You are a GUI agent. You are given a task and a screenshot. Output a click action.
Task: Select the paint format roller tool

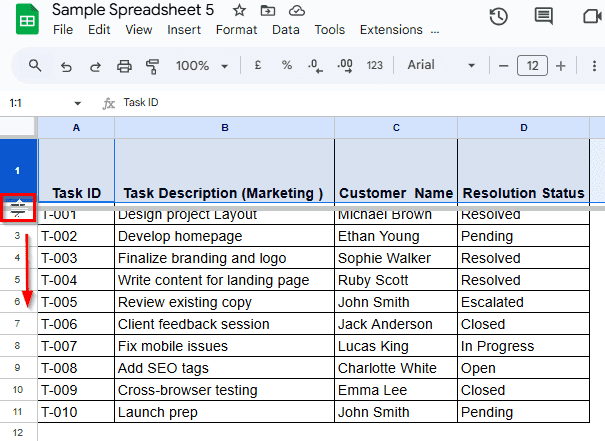(153, 66)
